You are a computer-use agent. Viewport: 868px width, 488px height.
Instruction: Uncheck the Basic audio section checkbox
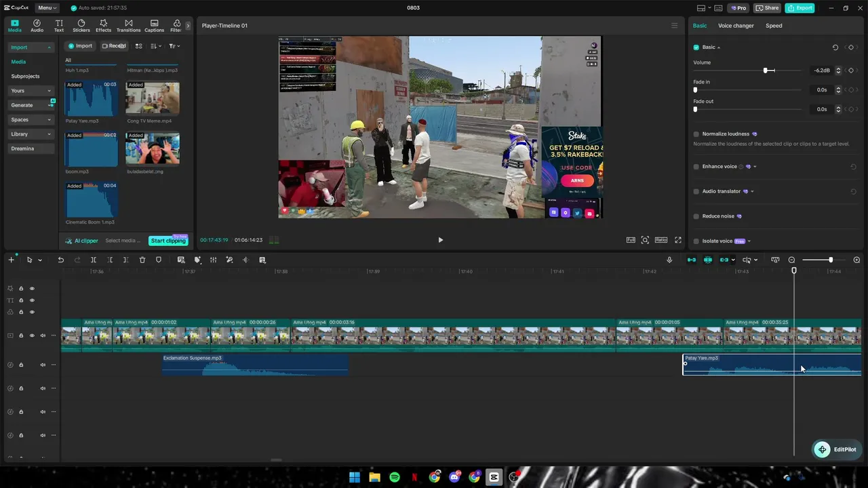point(696,47)
